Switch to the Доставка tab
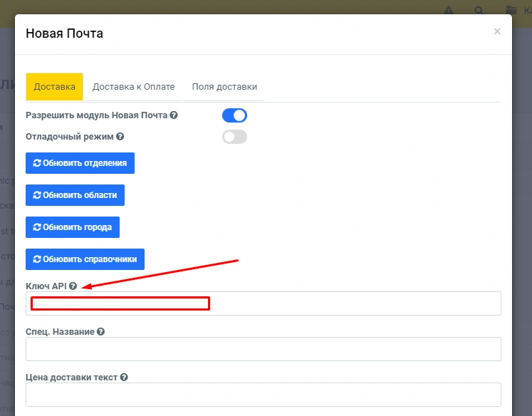The width and height of the screenshot is (532, 416). 54,87
